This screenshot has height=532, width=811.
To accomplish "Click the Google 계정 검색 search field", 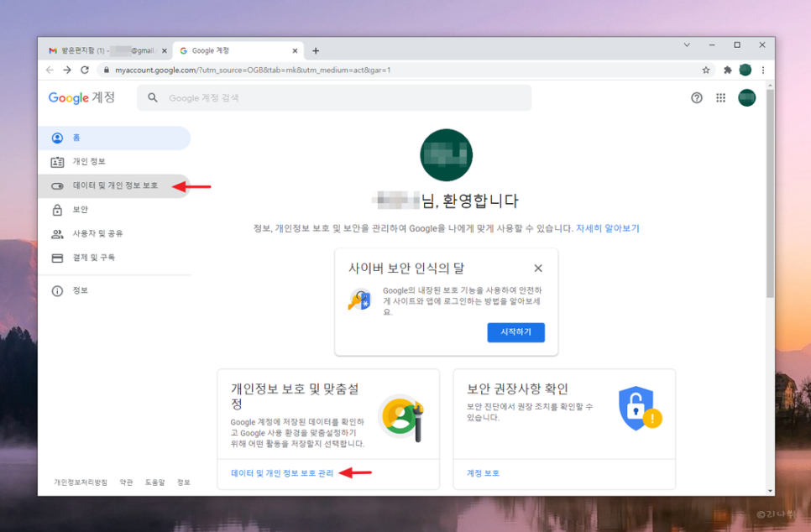I will [x=336, y=97].
